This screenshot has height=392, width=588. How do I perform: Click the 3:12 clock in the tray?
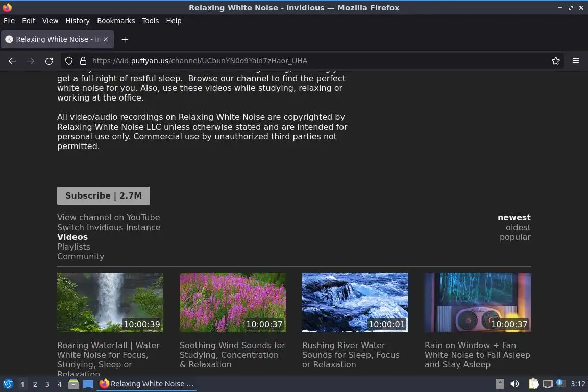tap(578, 384)
